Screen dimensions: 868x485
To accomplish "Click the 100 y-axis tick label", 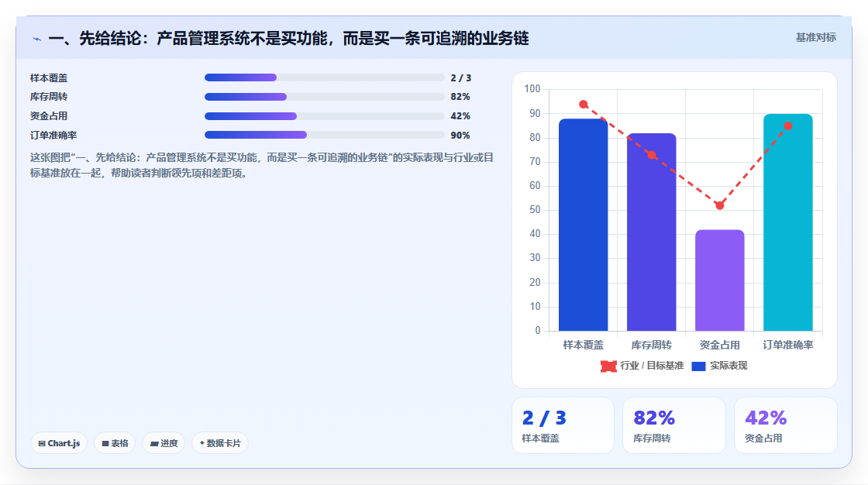I will (532, 88).
